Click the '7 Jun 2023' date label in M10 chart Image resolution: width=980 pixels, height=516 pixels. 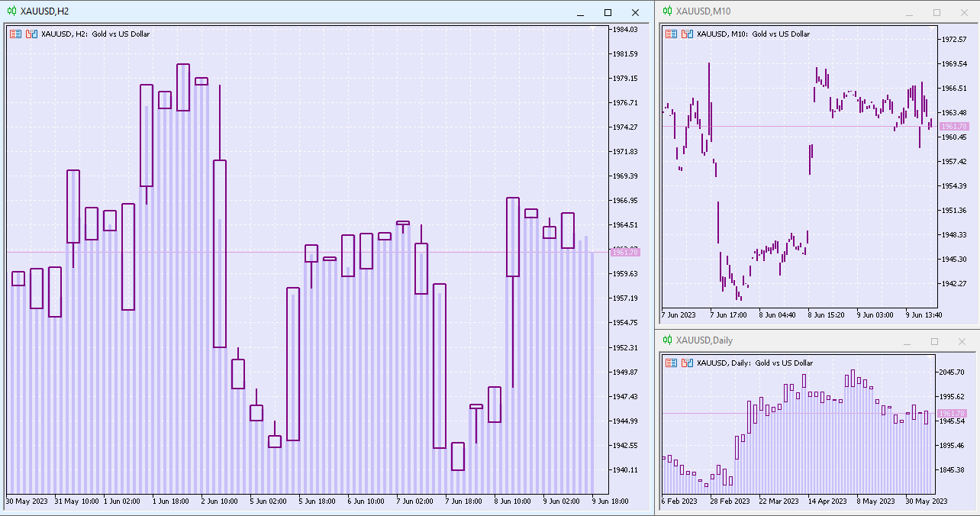pyautogui.click(x=679, y=314)
